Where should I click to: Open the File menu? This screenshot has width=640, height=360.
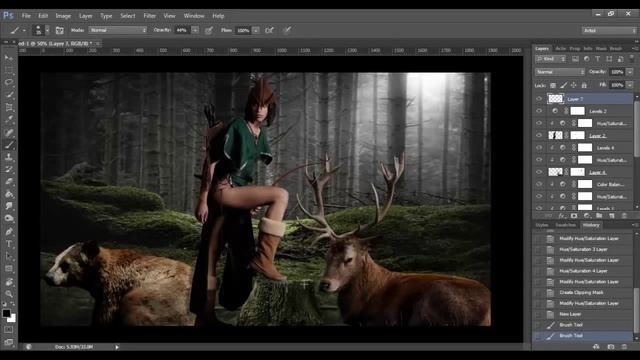[x=26, y=16]
